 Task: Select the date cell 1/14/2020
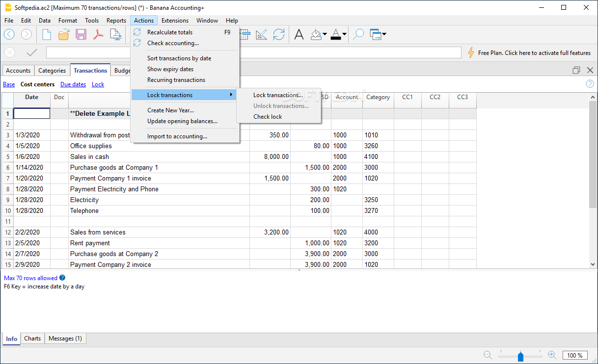click(x=32, y=168)
